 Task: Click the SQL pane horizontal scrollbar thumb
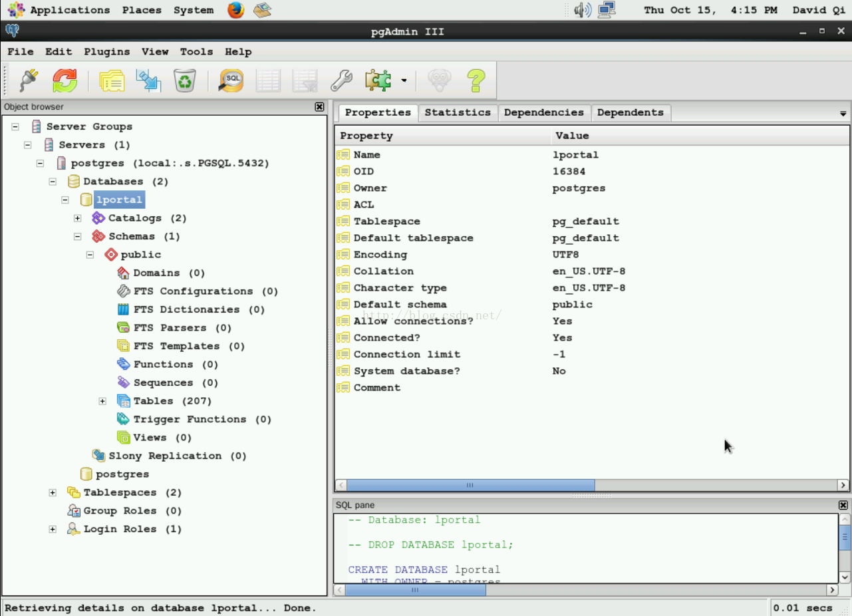415,590
